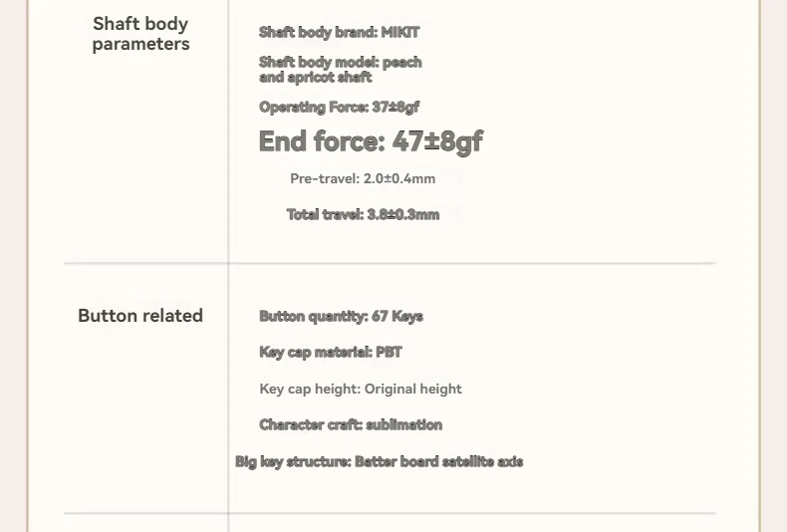Select the word "sublimation"
This screenshot has height=532, width=787.
pos(404,424)
